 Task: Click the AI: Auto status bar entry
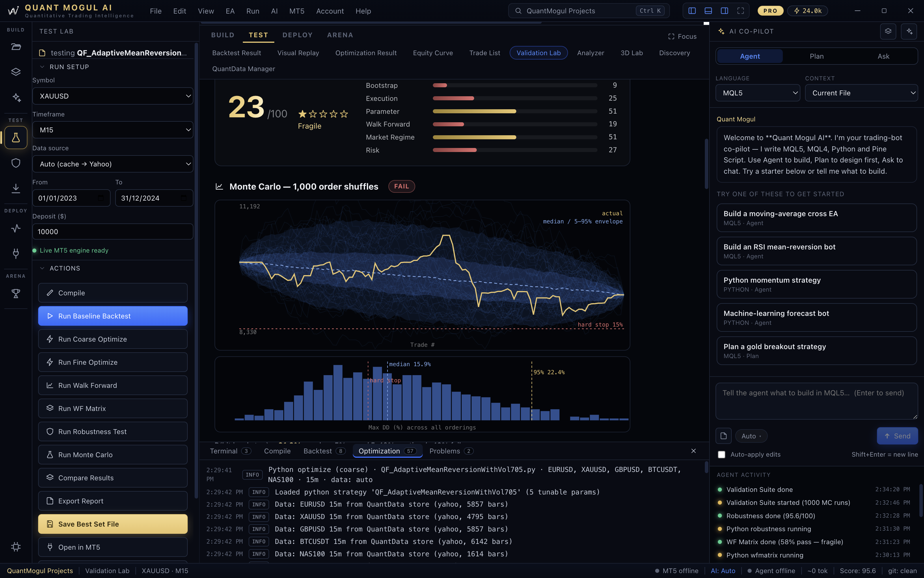point(723,571)
